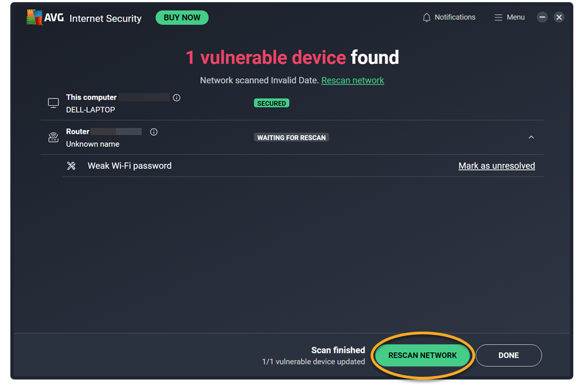Click the computer monitor device icon
This screenshot has width=576, height=392.
[x=53, y=103]
